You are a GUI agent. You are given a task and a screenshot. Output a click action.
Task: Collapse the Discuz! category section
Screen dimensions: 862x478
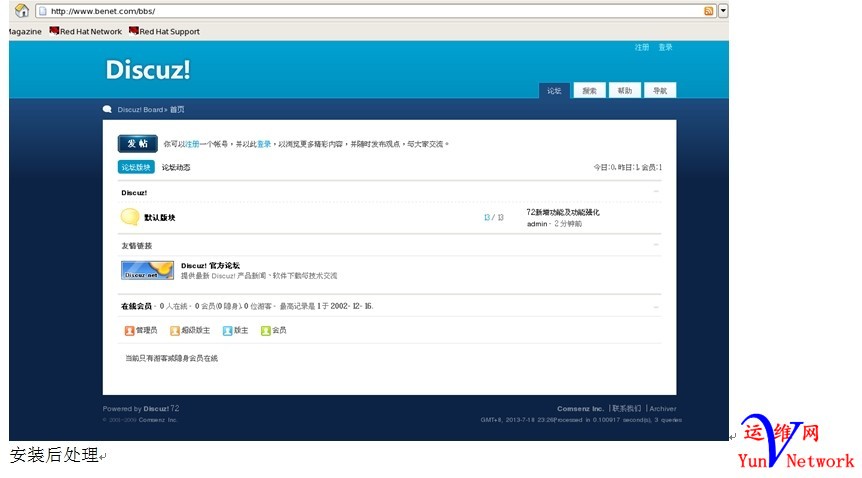point(656,191)
